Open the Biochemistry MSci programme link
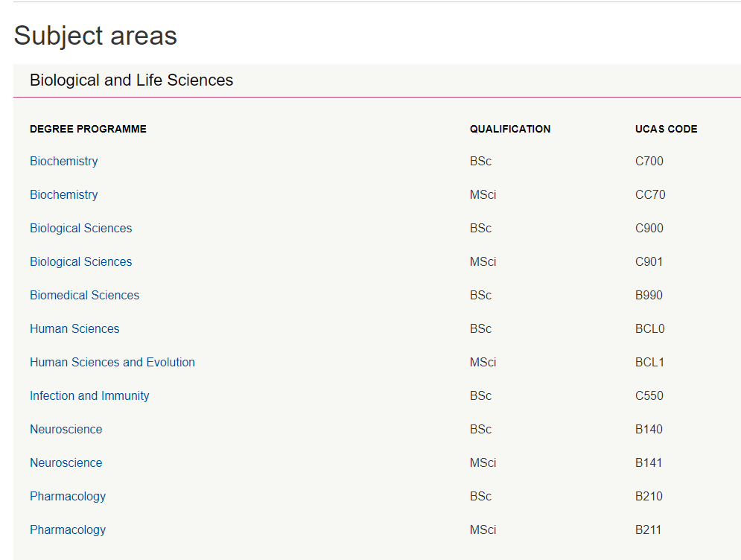Screen dimensions: 741x560 pyautogui.click(x=64, y=194)
